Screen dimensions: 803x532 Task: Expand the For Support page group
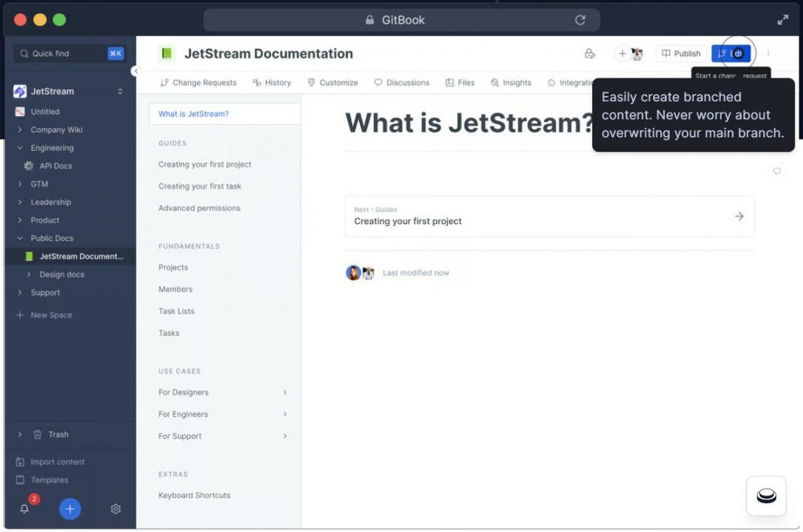pyautogui.click(x=285, y=436)
